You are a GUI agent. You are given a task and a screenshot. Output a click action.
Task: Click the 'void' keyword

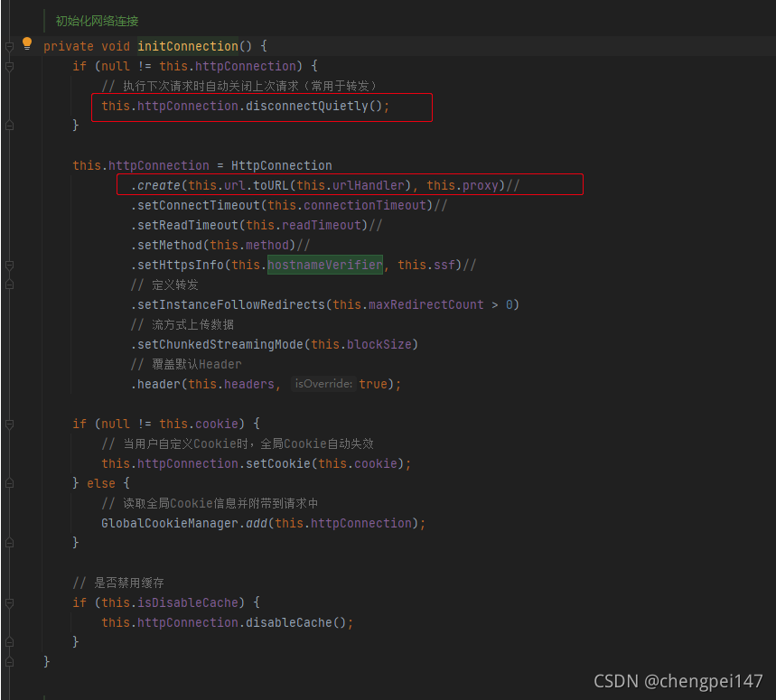(116, 46)
